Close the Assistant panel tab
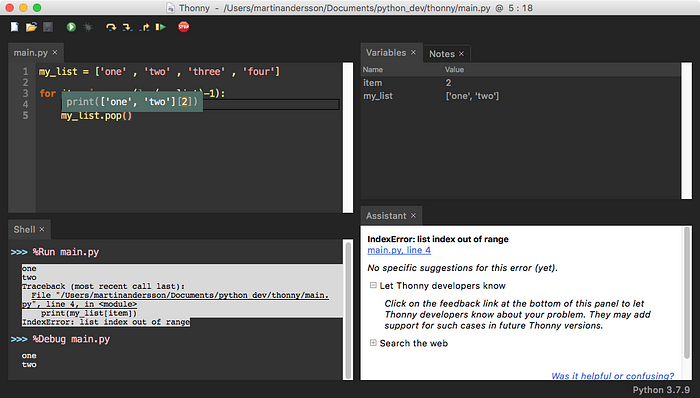 point(413,216)
